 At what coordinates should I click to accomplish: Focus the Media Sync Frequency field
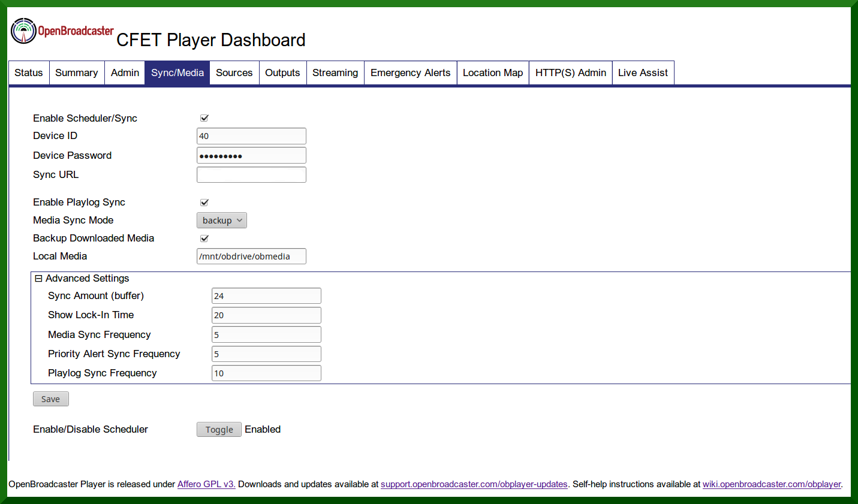click(266, 334)
